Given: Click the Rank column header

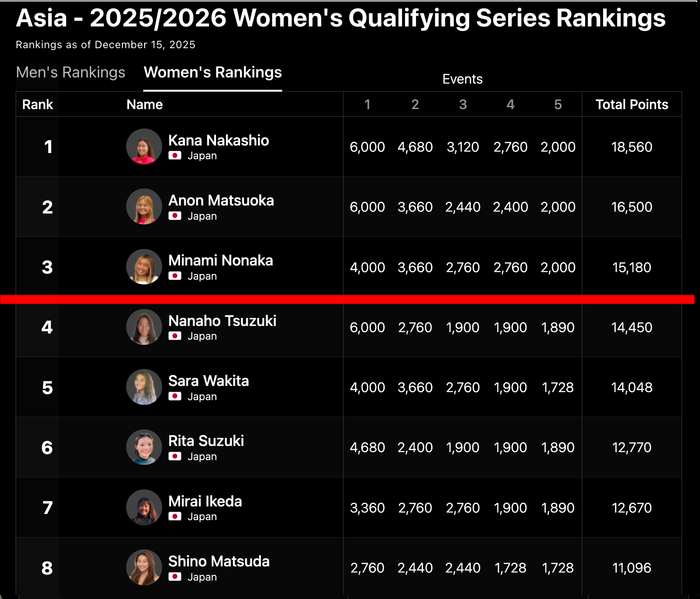Looking at the screenshot, I should [38, 104].
